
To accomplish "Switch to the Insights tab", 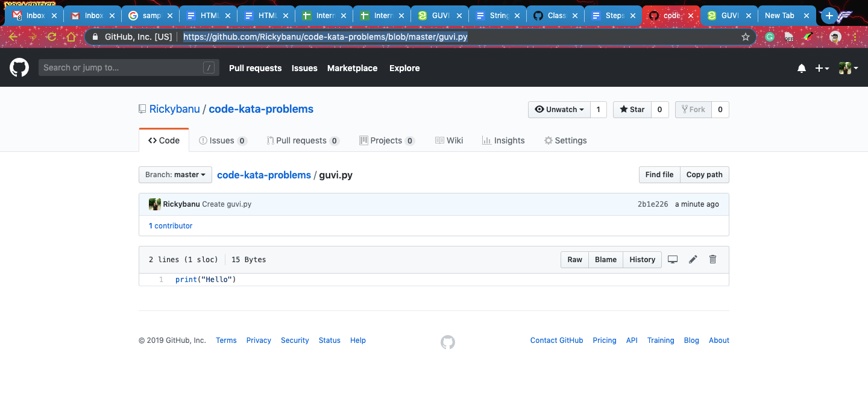I will (x=503, y=140).
